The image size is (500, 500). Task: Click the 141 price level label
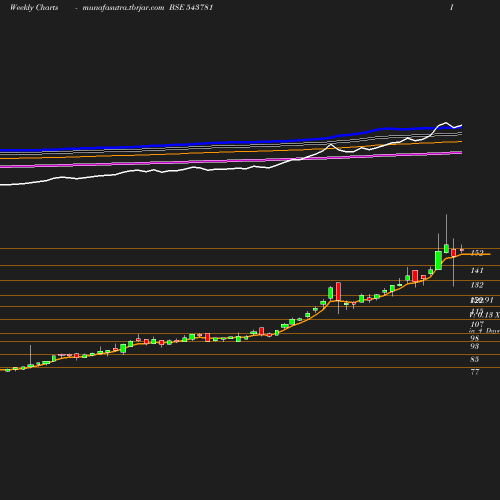(477, 270)
